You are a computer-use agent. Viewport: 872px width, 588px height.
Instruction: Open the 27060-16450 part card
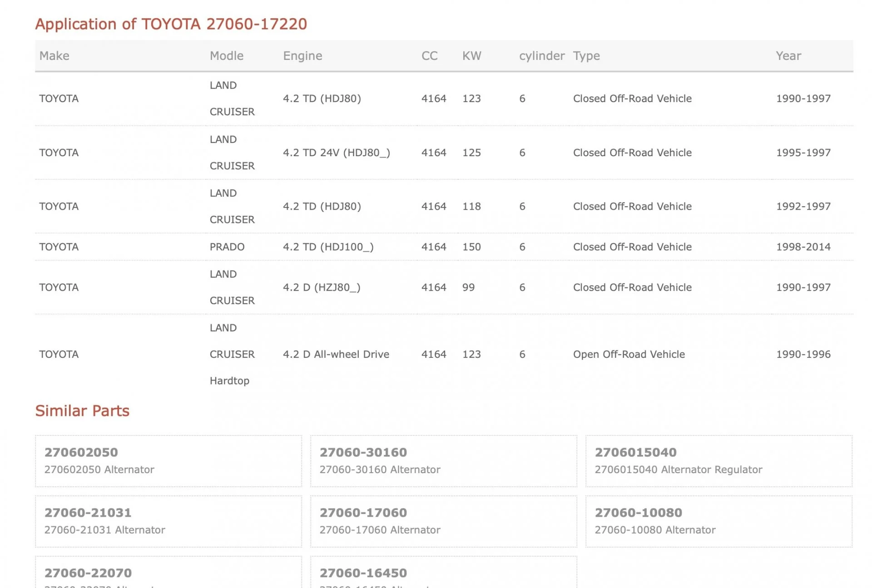pyautogui.click(x=363, y=573)
